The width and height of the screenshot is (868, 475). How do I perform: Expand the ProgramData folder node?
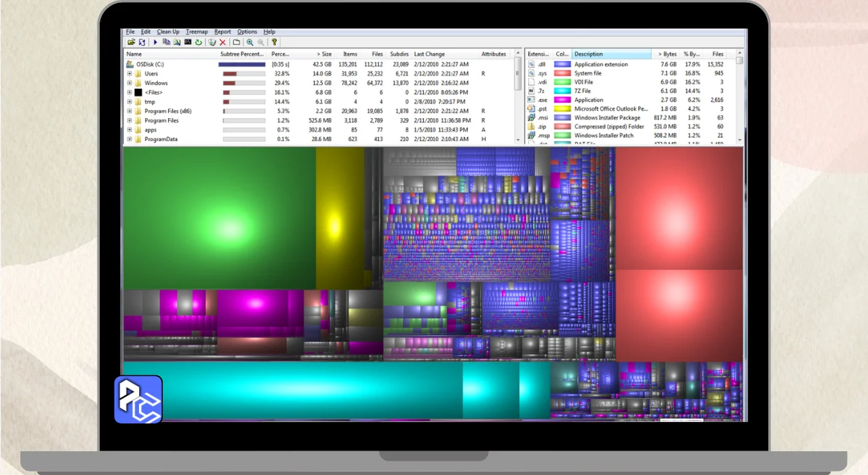(129, 139)
